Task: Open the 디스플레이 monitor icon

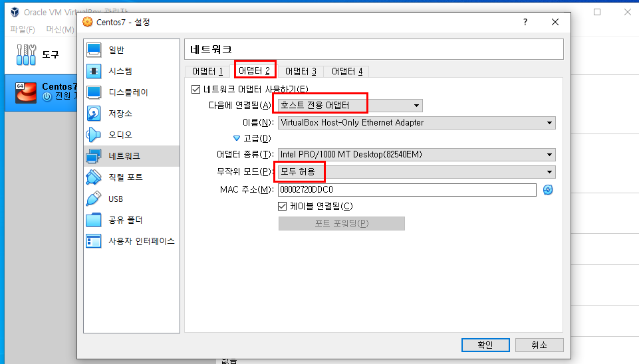Action: 94,92
